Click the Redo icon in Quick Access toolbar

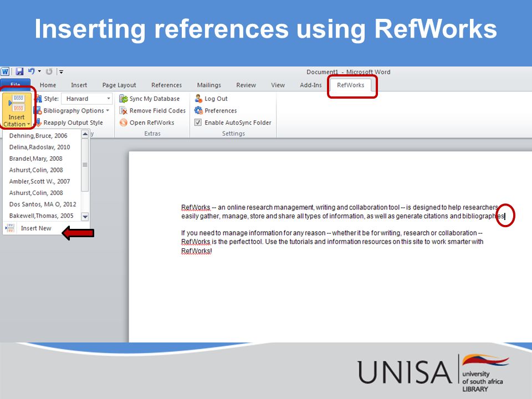[x=49, y=71]
